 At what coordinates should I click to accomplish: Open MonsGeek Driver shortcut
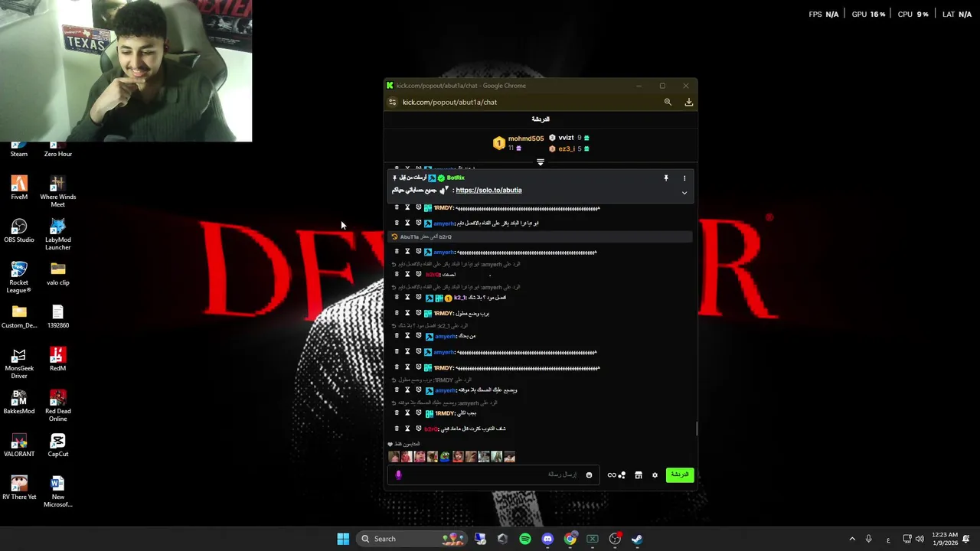[x=19, y=363]
